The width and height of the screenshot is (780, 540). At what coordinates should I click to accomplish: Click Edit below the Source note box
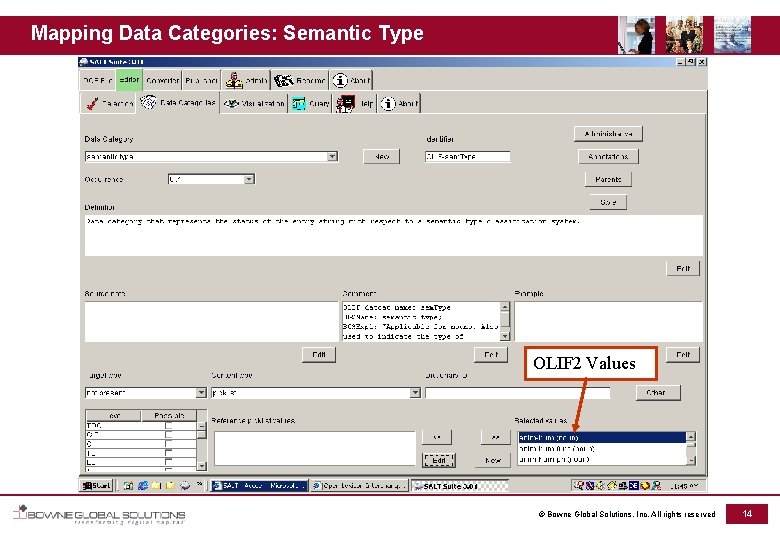[319, 355]
